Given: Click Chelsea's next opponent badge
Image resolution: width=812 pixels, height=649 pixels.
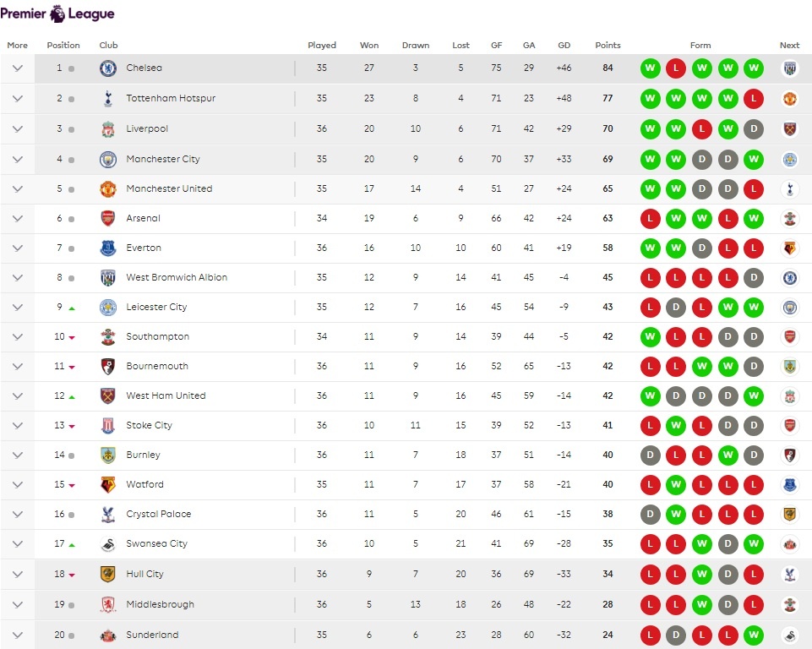Looking at the screenshot, I should pos(789,68).
